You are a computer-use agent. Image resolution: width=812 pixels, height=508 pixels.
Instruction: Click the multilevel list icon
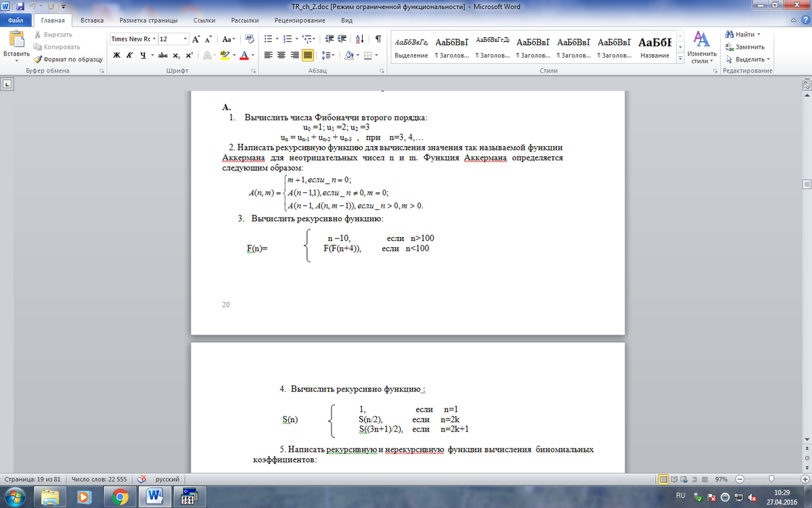(306, 39)
